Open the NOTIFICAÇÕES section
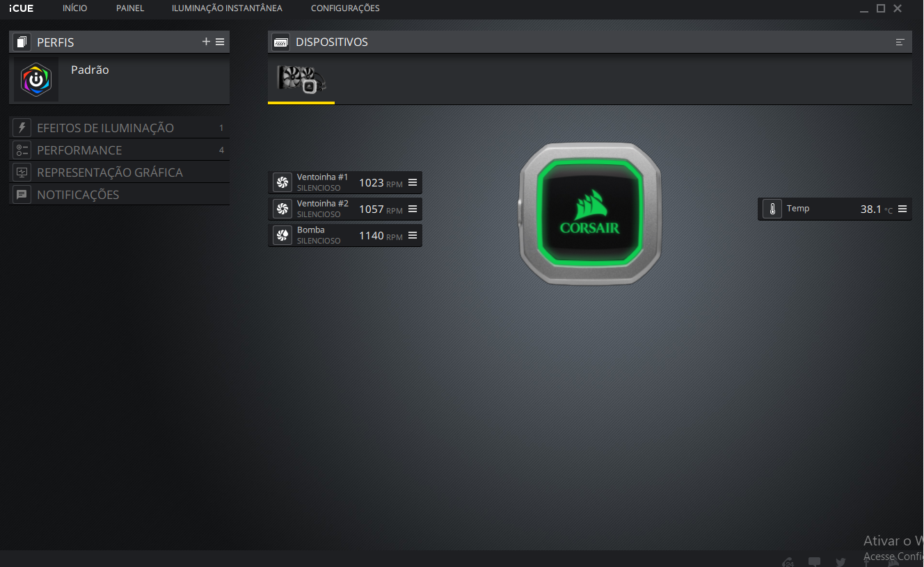The width and height of the screenshot is (924, 567). click(x=119, y=195)
